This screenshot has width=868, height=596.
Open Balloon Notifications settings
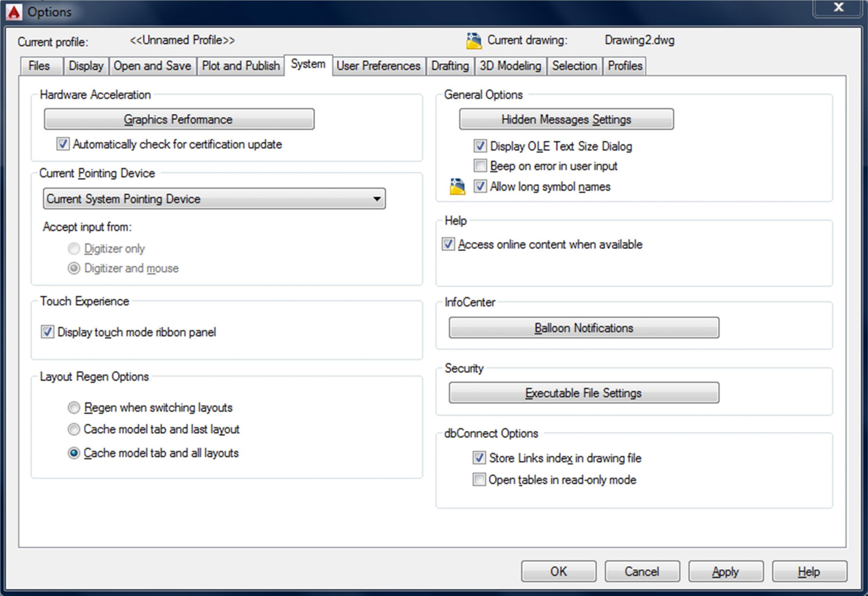pyautogui.click(x=584, y=328)
